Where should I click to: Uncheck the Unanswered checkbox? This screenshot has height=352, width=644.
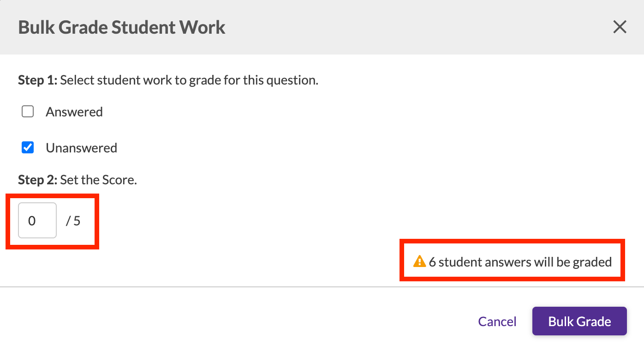28,148
